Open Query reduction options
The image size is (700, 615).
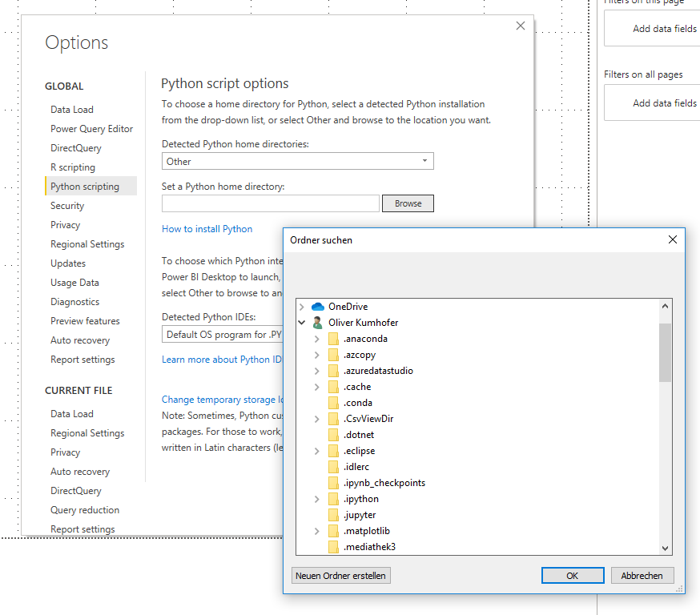85,509
